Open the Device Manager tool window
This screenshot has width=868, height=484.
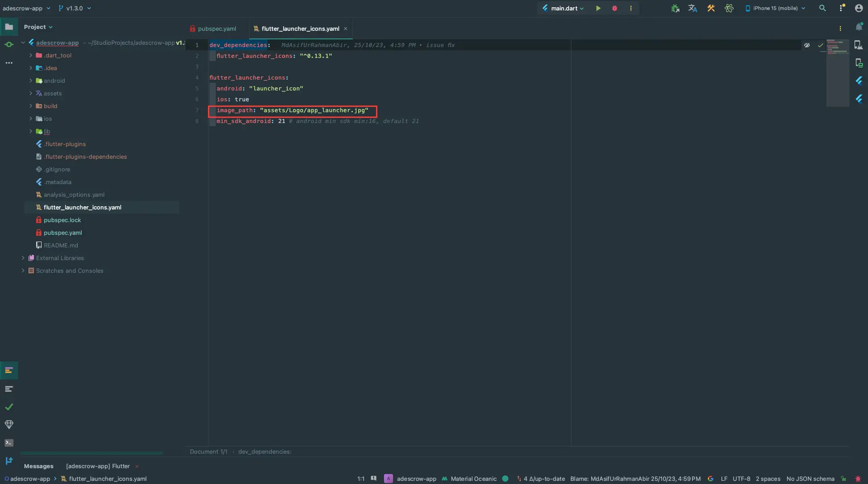(859, 45)
